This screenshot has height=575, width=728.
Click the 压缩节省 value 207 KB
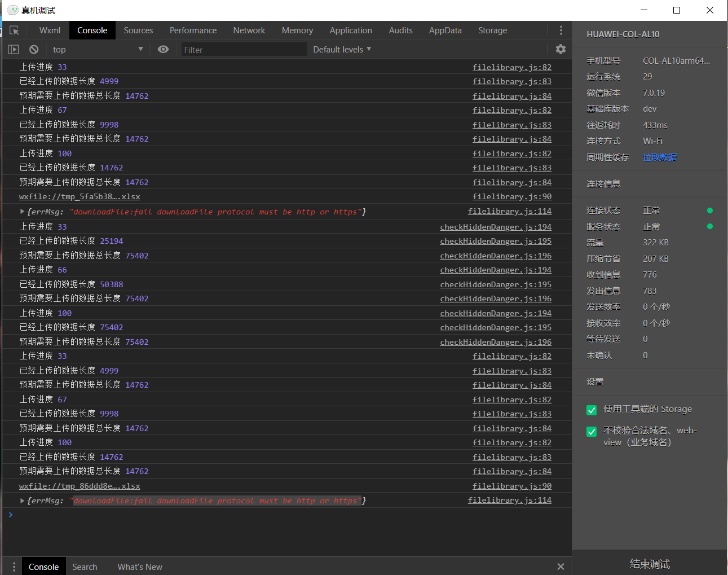click(656, 258)
